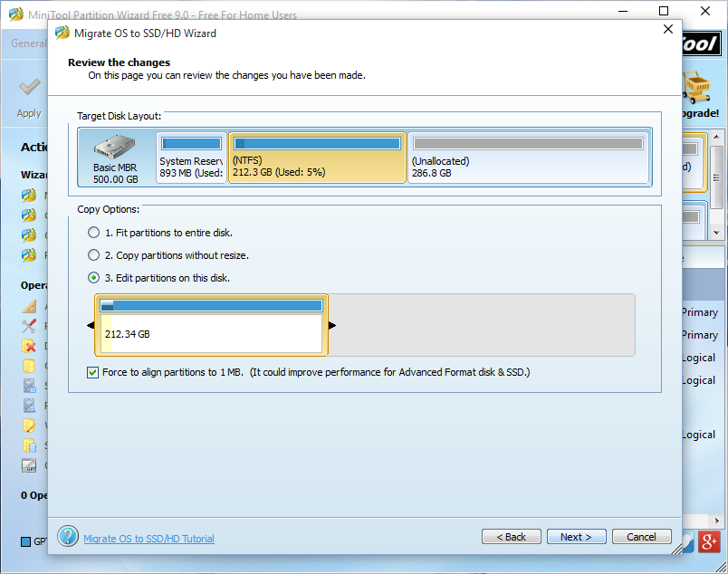Click the Next button
Viewport: 728px width, 574px height.
576,537
